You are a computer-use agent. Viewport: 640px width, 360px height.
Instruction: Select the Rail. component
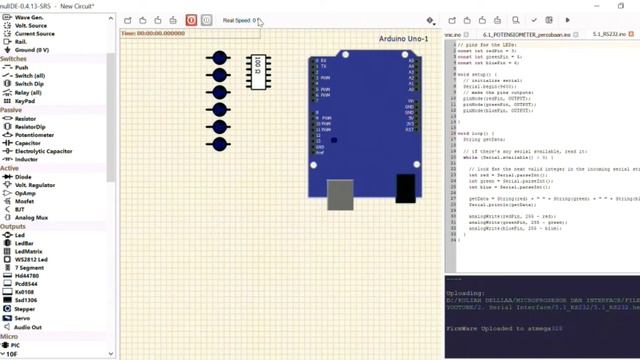coord(20,42)
